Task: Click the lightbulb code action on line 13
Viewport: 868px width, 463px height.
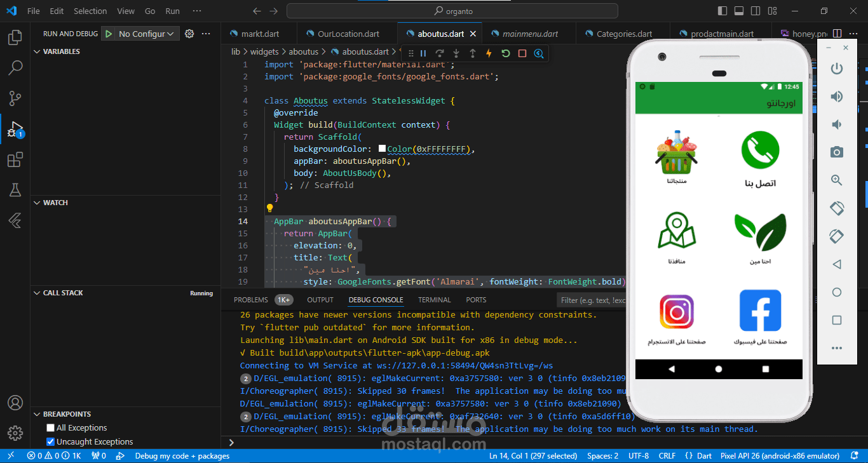Action: (x=269, y=208)
